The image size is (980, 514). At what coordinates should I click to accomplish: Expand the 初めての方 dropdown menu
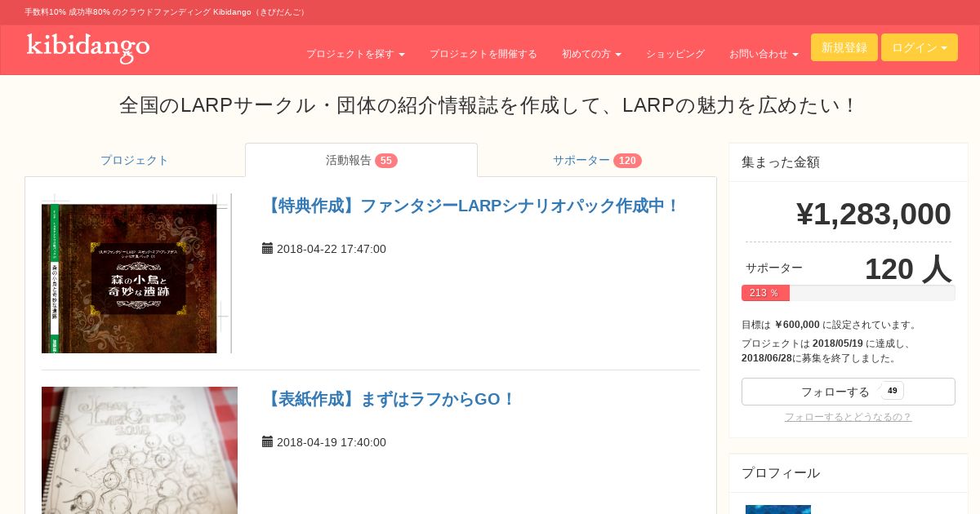pyautogui.click(x=591, y=54)
